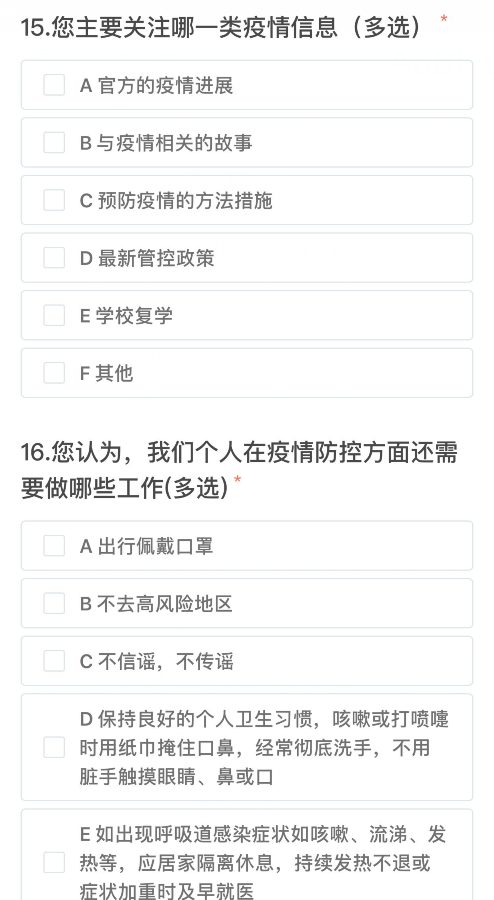Image resolution: width=494 pixels, height=900 pixels.
Task: Click question 16 title 我们个人在疫情防控方面
Action: tap(277, 452)
